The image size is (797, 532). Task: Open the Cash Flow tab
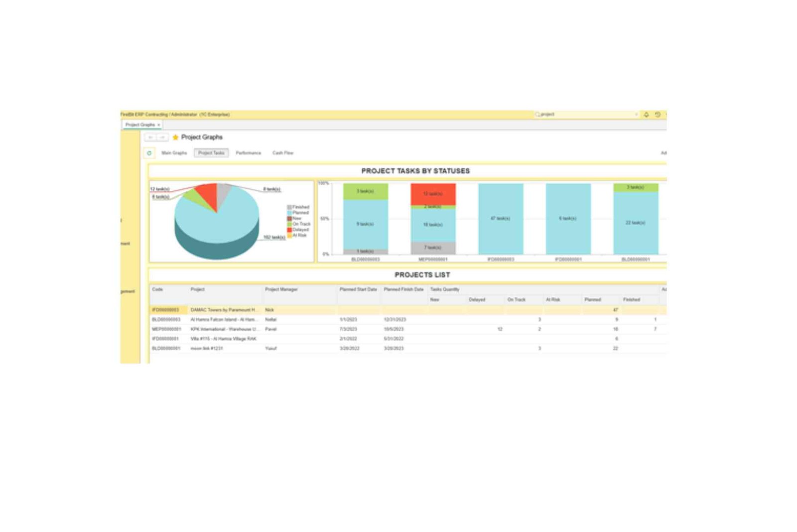[x=282, y=153]
